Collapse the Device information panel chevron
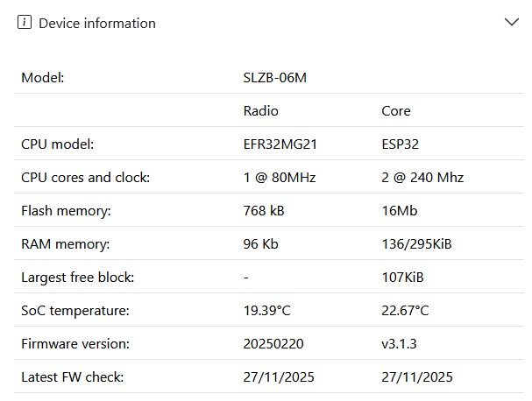The width and height of the screenshot is (532, 401). point(512,23)
